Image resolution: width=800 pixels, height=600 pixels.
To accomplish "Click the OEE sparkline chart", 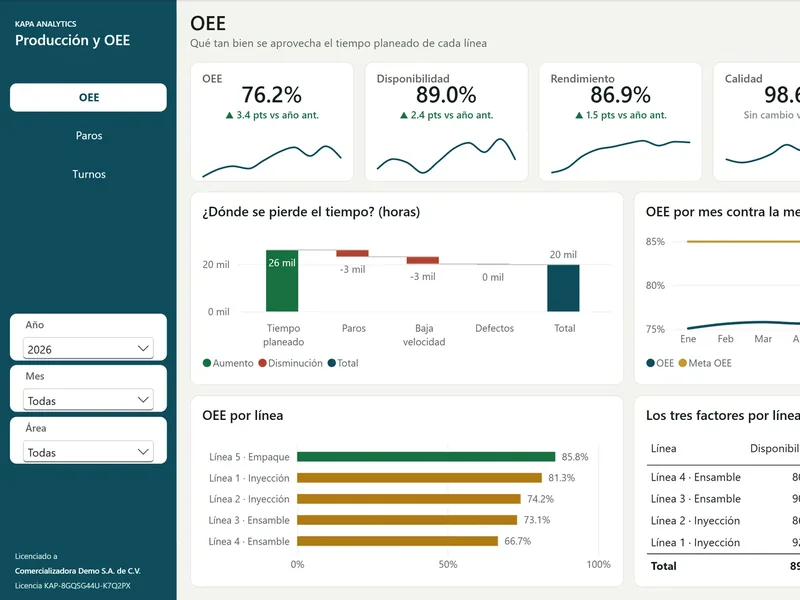I will point(272,161).
